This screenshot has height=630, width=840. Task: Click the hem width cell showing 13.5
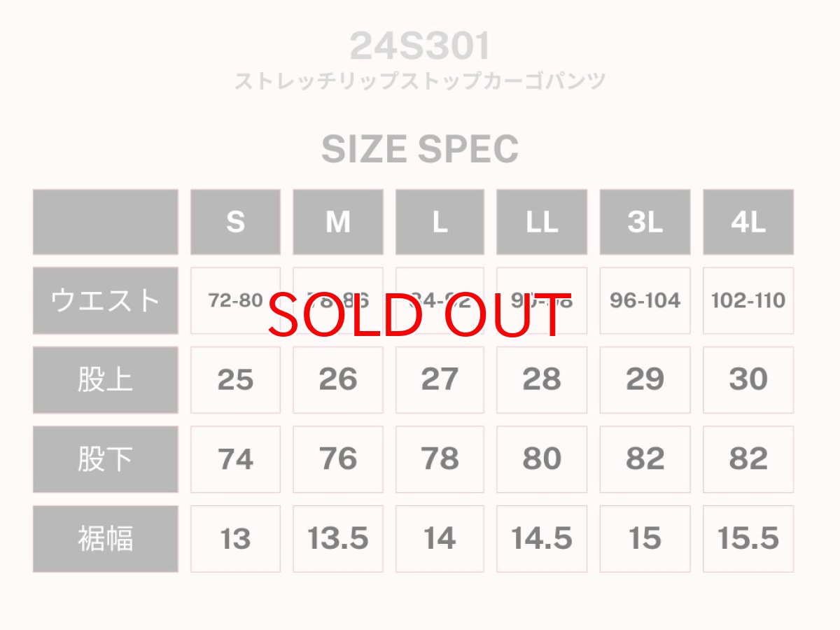coord(338,539)
